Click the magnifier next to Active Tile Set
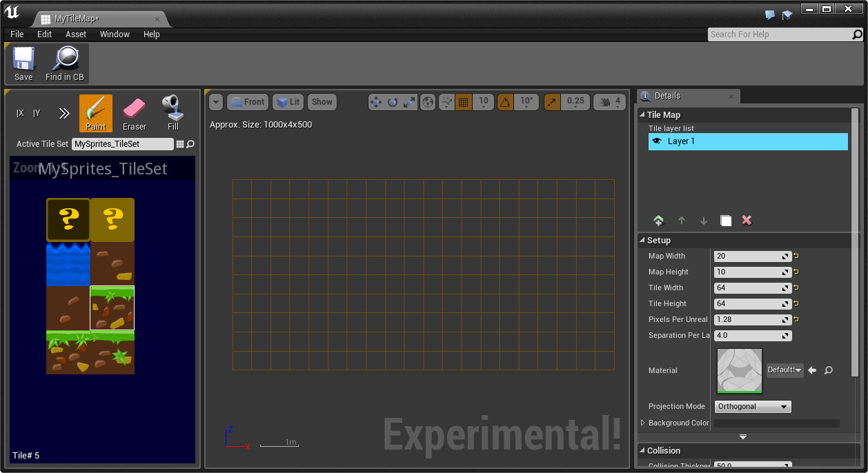This screenshot has height=473, width=868. (190, 143)
